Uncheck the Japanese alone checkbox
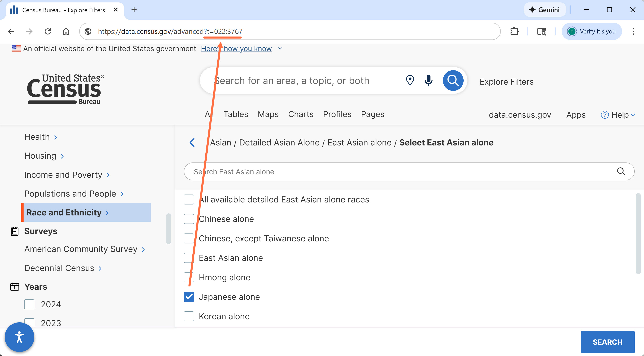Image resolution: width=644 pixels, height=356 pixels. point(189,297)
